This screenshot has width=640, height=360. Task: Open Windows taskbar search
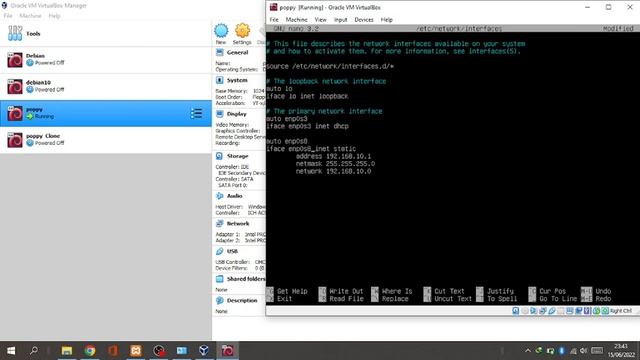[34, 351]
